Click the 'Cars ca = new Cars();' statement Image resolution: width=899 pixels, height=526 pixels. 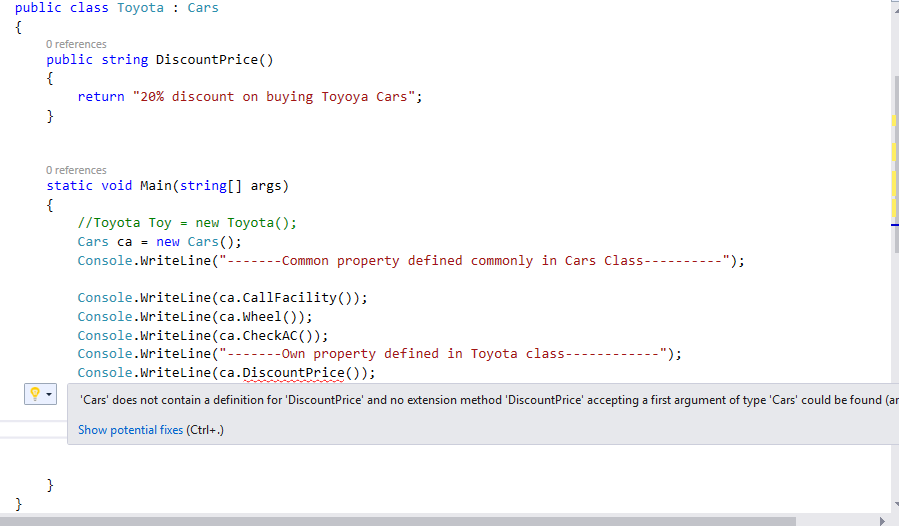tap(159, 241)
